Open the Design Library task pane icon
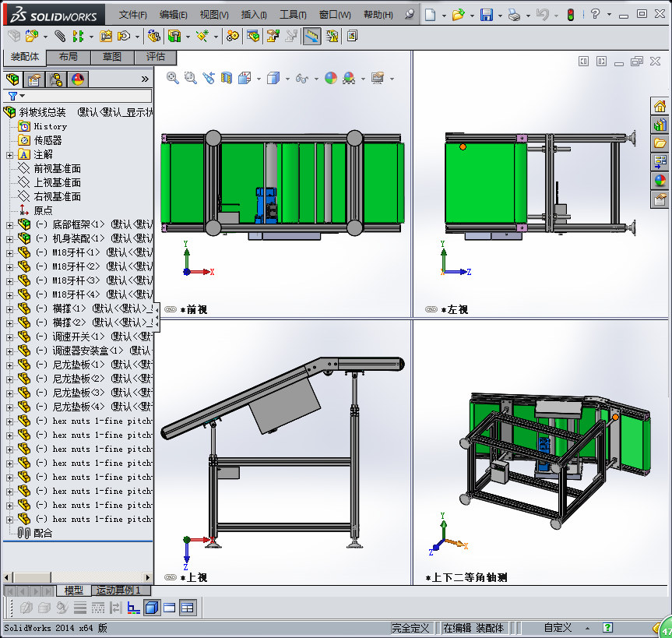 tap(660, 125)
